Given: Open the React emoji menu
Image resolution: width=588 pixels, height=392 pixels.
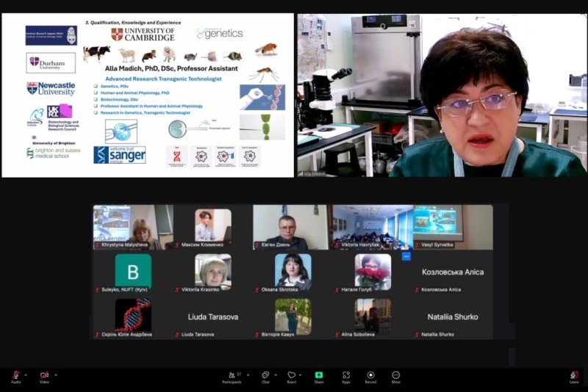Looking at the screenshot, I should [291, 377].
